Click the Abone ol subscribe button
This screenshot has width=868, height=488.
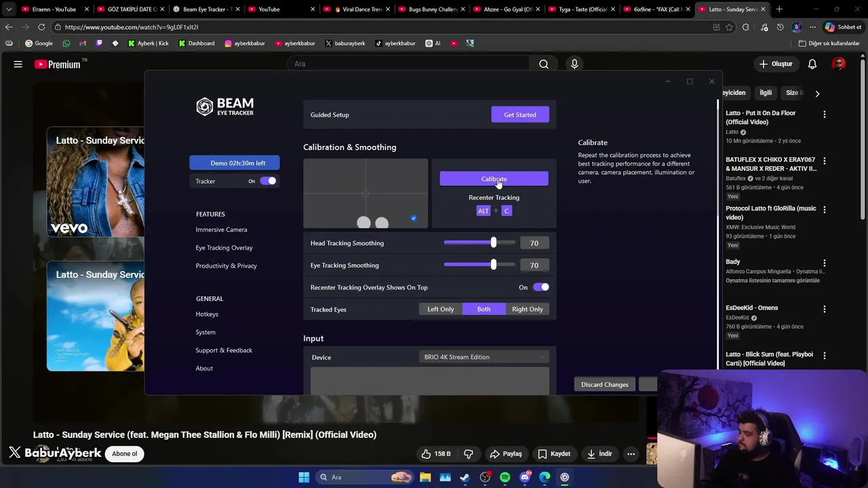click(125, 453)
